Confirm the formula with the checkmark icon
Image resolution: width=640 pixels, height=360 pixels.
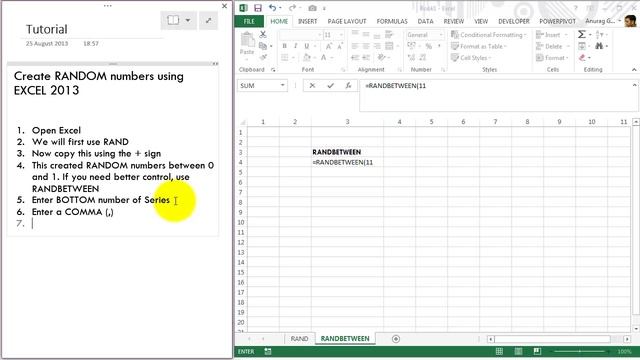(330, 85)
